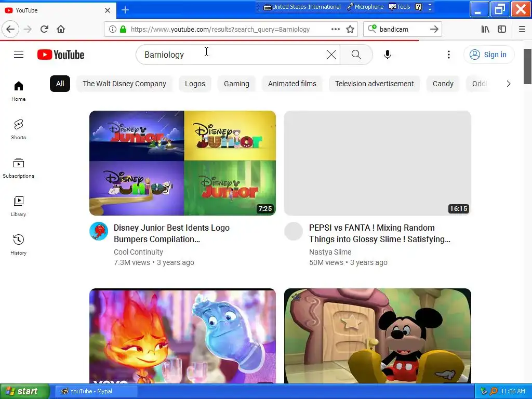
Task: Clear the Barniology search text
Action: [x=331, y=55]
